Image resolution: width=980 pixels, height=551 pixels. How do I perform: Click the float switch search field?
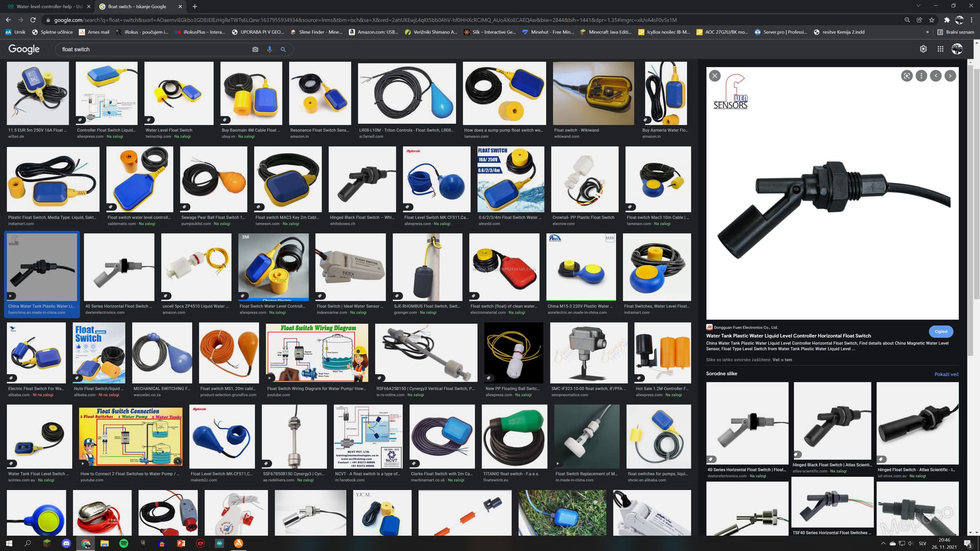click(153, 49)
